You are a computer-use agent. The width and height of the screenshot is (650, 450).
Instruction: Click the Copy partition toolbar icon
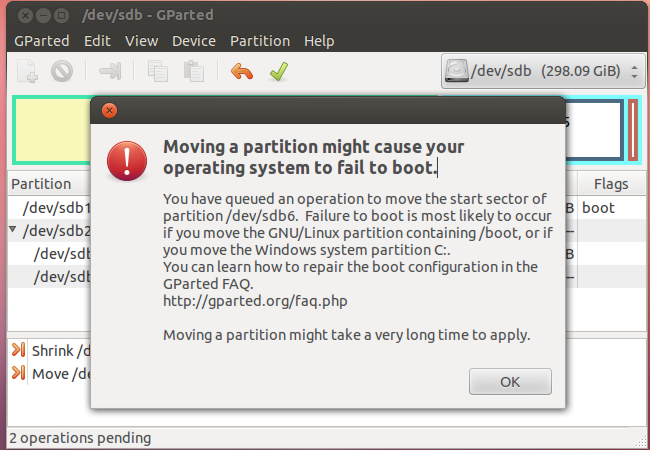pos(158,71)
